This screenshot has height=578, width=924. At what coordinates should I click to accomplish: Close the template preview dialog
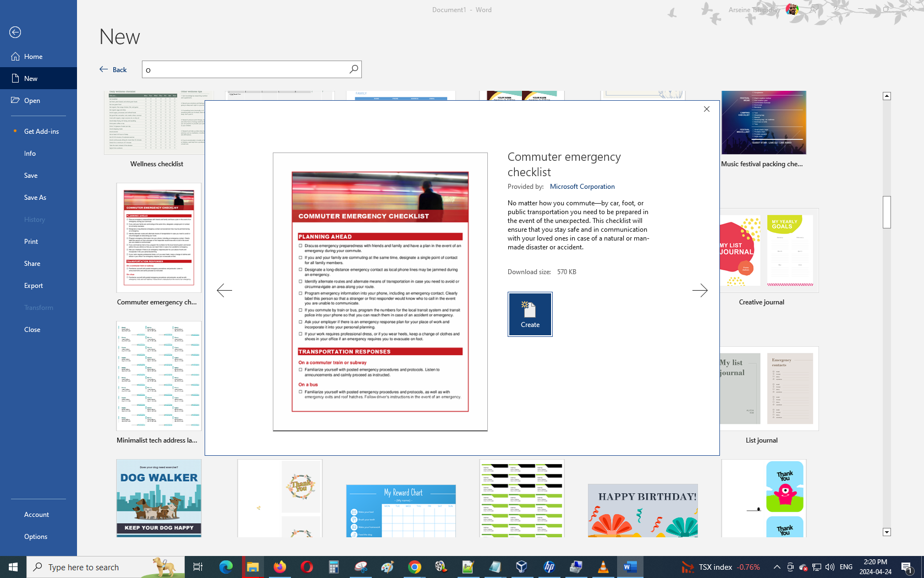pos(707,109)
